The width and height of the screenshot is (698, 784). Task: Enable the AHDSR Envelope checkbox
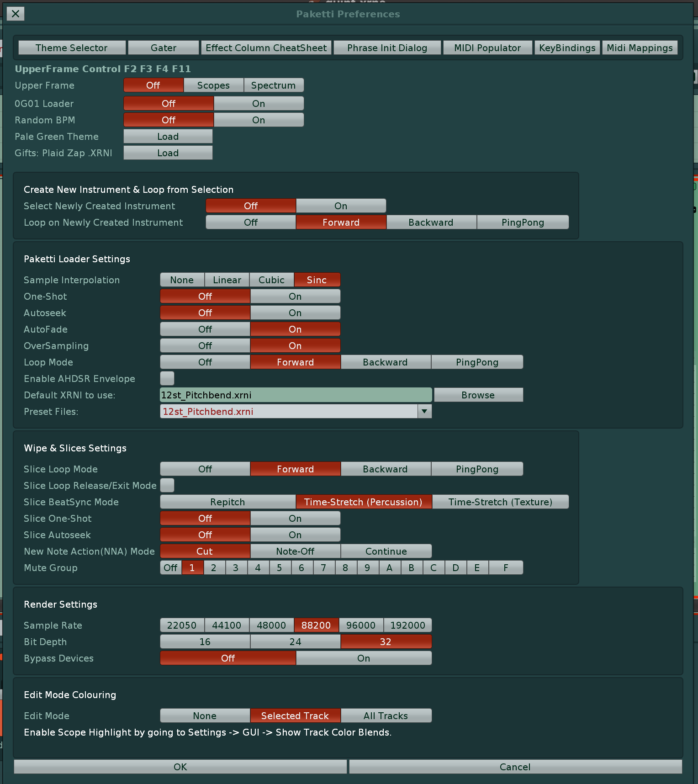pos(167,378)
